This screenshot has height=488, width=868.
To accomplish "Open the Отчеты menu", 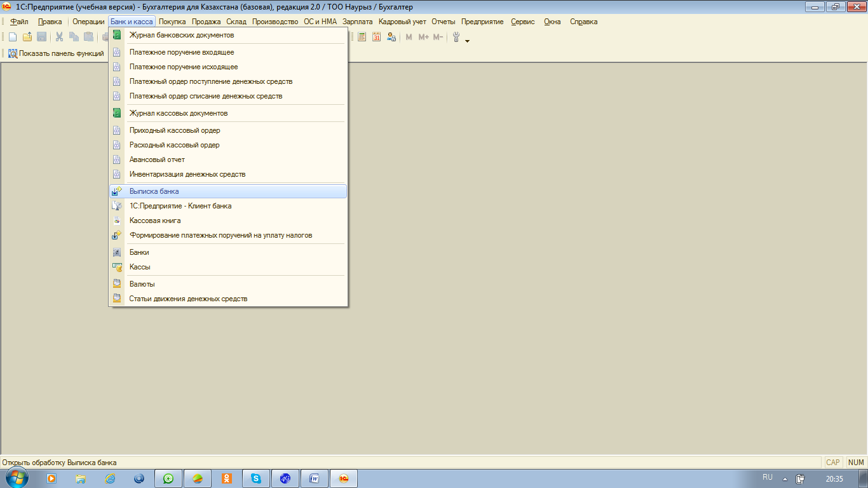I will click(444, 22).
